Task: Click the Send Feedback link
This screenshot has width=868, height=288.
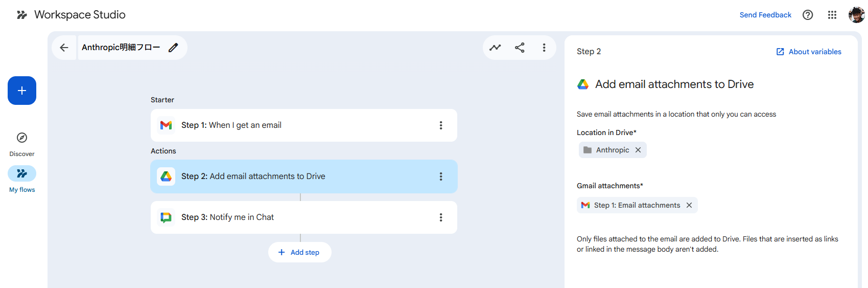Action: [765, 15]
